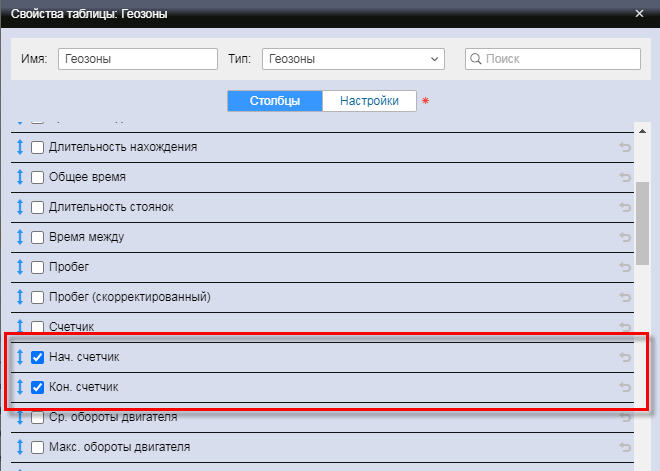
Task: Click the reset arrow for Общее время row
Action: coord(625,178)
